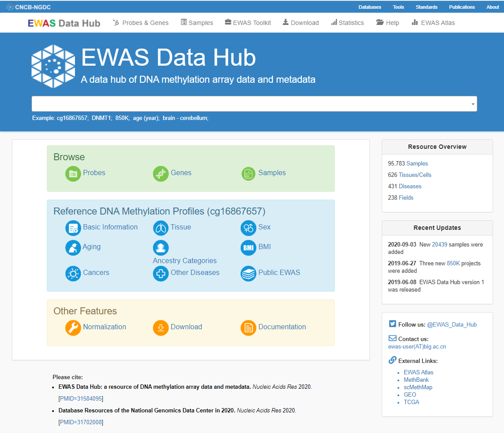The image size is (504, 433).
Task: Open the Documentation link
Action: coord(282,327)
